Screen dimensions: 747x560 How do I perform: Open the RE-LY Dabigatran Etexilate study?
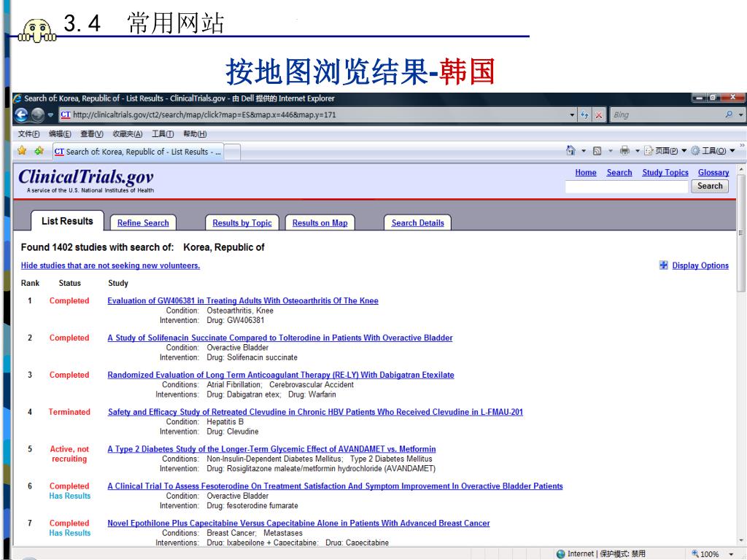point(281,376)
